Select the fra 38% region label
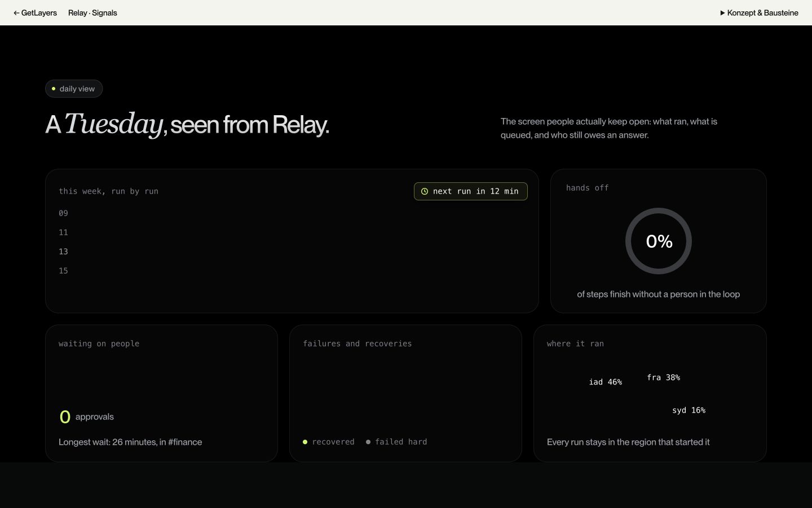The height and width of the screenshot is (508, 812). [664, 378]
